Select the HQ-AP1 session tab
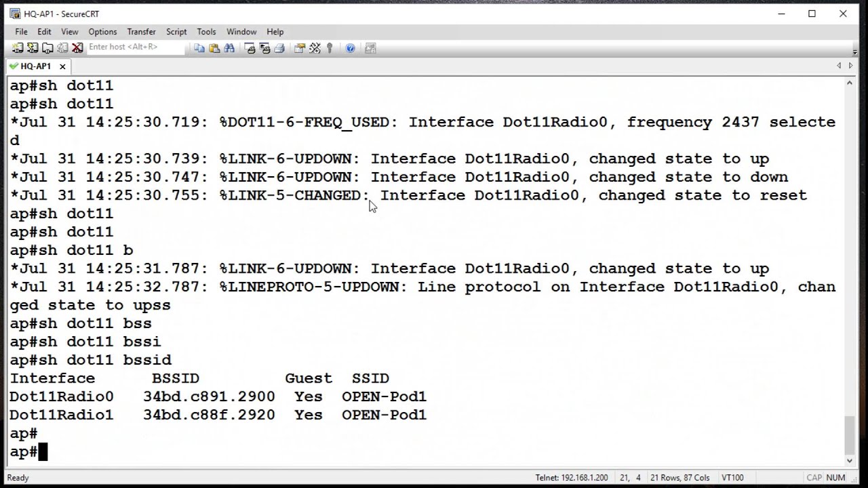This screenshot has height=488, width=868. point(35,66)
